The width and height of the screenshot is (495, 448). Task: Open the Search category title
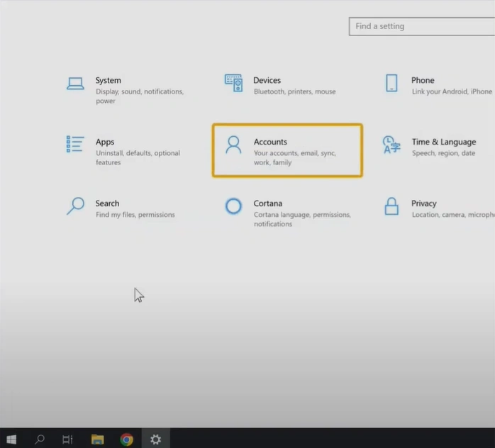[x=108, y=203]
